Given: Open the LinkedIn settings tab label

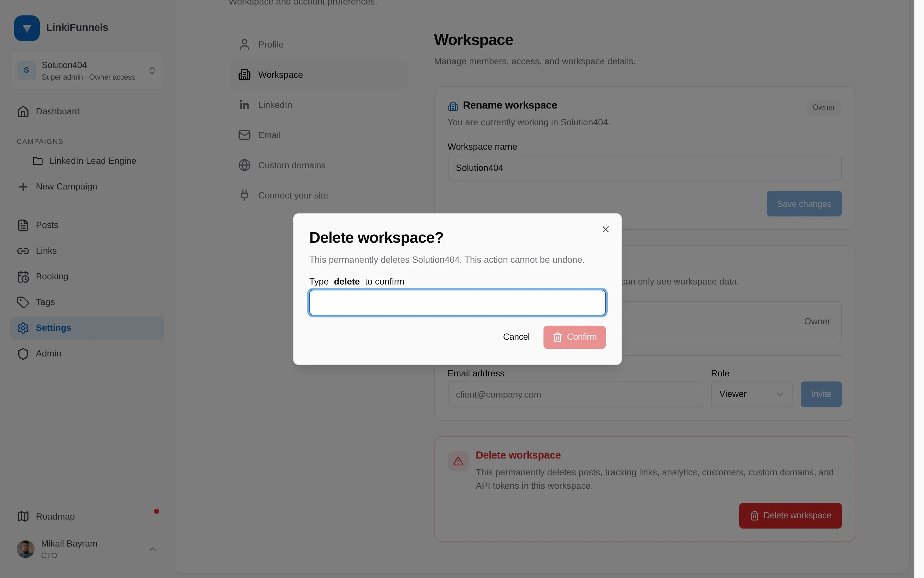Looking at the screenshot, I should tap(275, 105).
